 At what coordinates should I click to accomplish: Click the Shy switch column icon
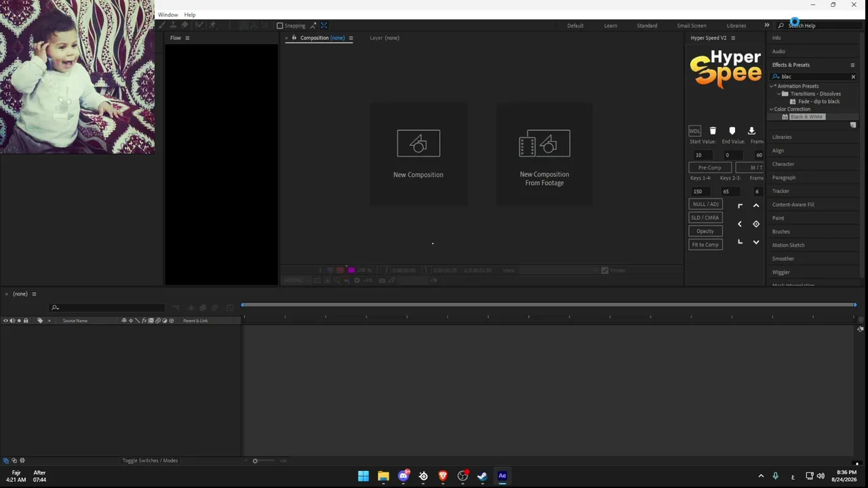coord(124,321)
